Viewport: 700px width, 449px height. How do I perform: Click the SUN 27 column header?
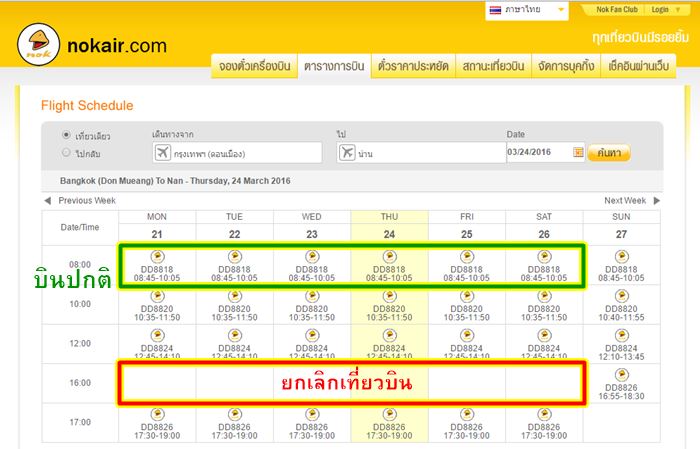[621, 226]
